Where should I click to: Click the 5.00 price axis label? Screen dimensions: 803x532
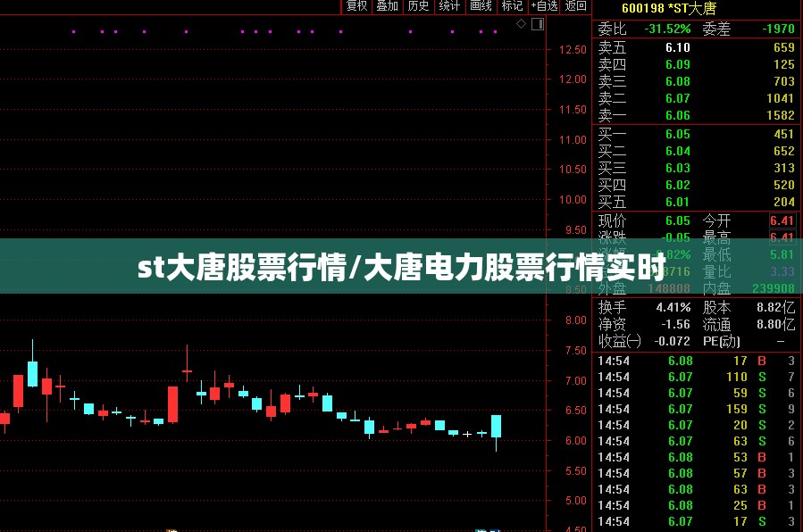(x=575, y=500)
